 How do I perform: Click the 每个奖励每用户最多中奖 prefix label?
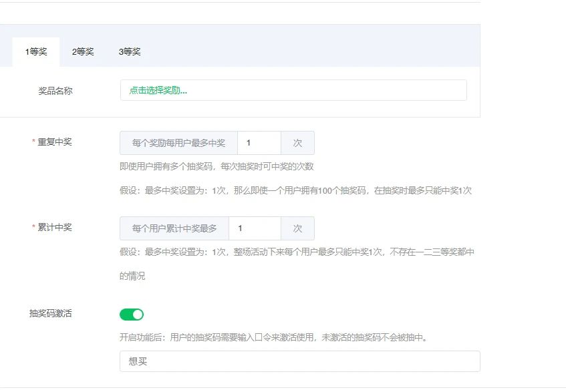point(178,143)
